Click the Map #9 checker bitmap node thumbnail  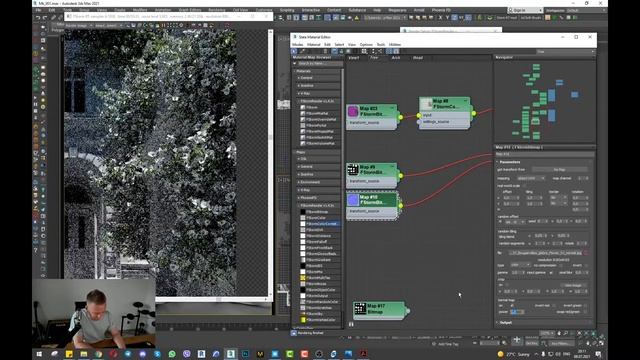pyautogui.click(x=353, y=169)
